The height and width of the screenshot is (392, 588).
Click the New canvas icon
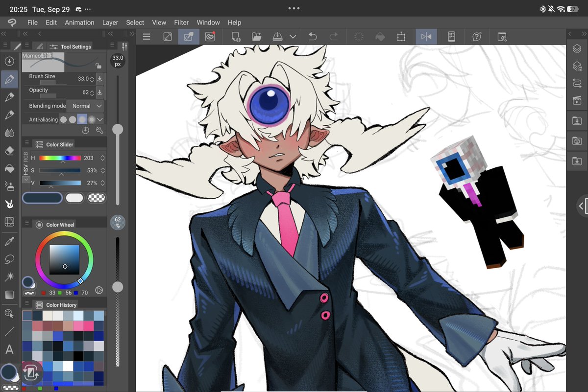pyautogui.click(x=235, y=37)
